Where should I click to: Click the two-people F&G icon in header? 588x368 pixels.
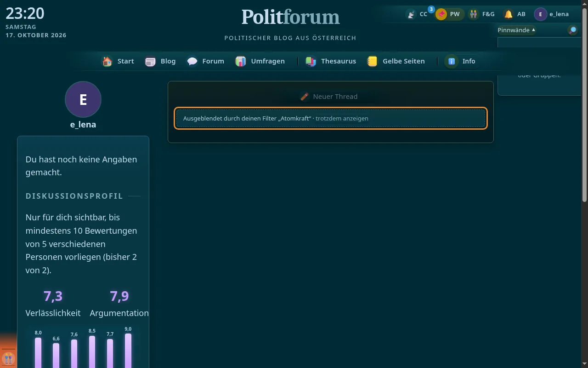point(474,14)
